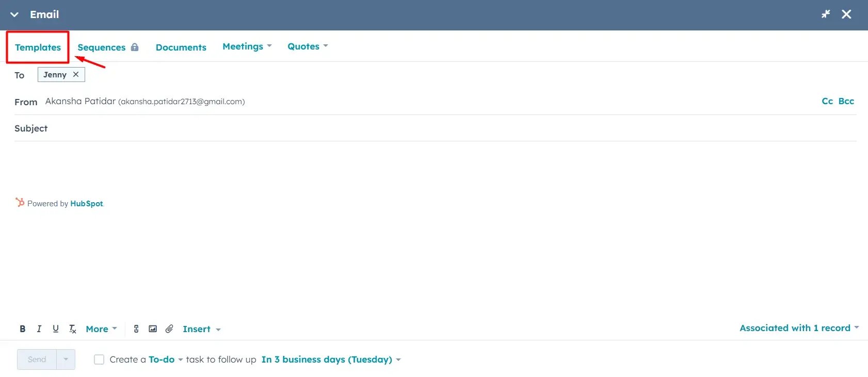Attach a file paperclip icon
The width and height of the screenshot is (868, 377).
point(169,329)
